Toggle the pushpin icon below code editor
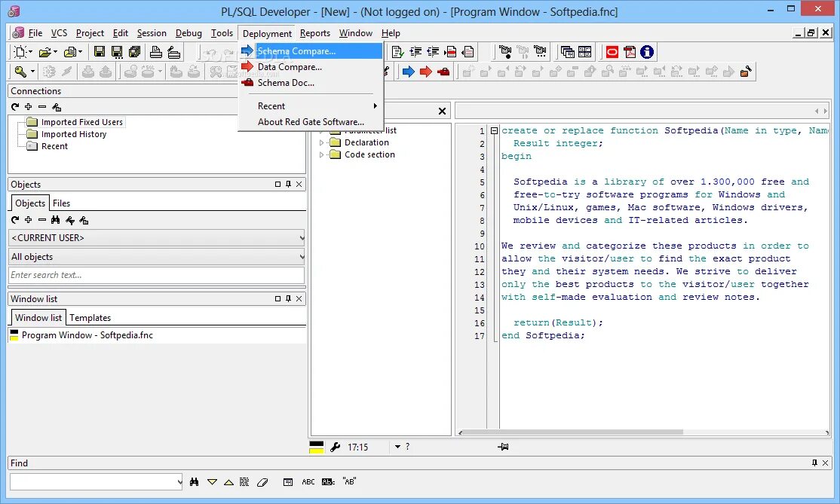The height and width of the screenshot is (504, 840). tap(503, 447)
